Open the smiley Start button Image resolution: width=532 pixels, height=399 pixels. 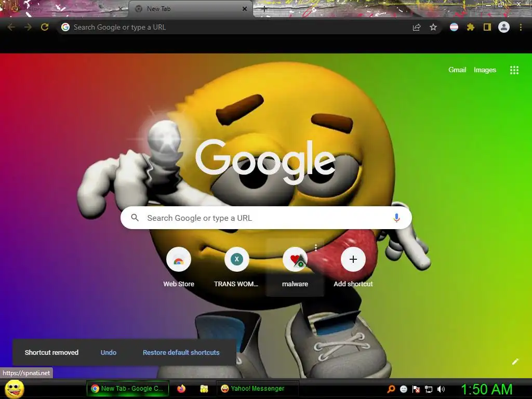(14, 389)
